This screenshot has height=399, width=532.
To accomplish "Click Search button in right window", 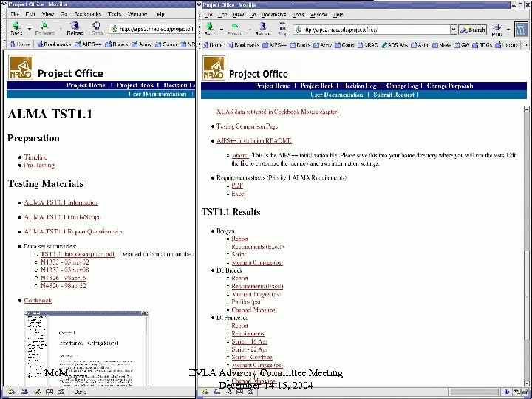I will [x=473, y=30].
